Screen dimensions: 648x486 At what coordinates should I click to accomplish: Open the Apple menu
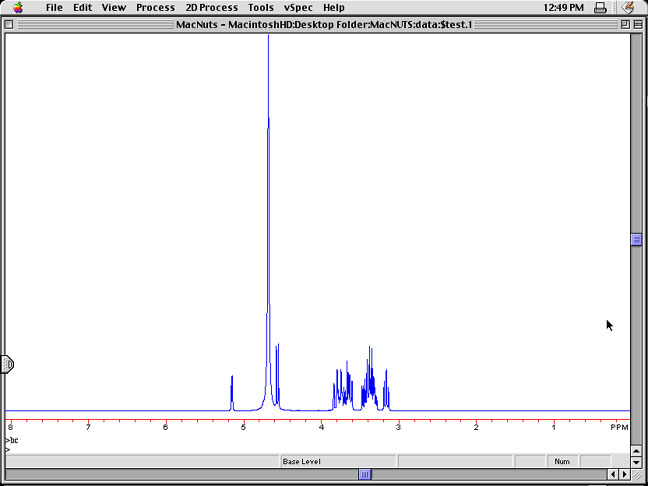[17, 7]
